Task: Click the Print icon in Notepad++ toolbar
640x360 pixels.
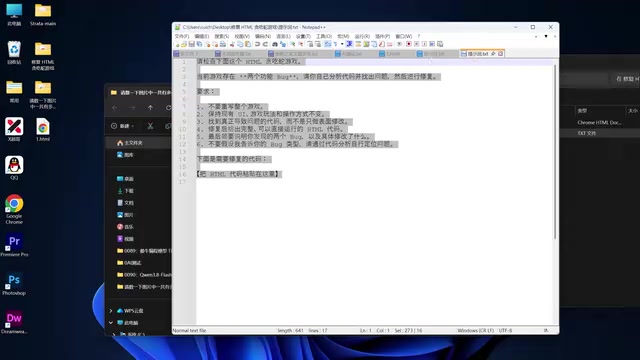Action: click(223, 44)
